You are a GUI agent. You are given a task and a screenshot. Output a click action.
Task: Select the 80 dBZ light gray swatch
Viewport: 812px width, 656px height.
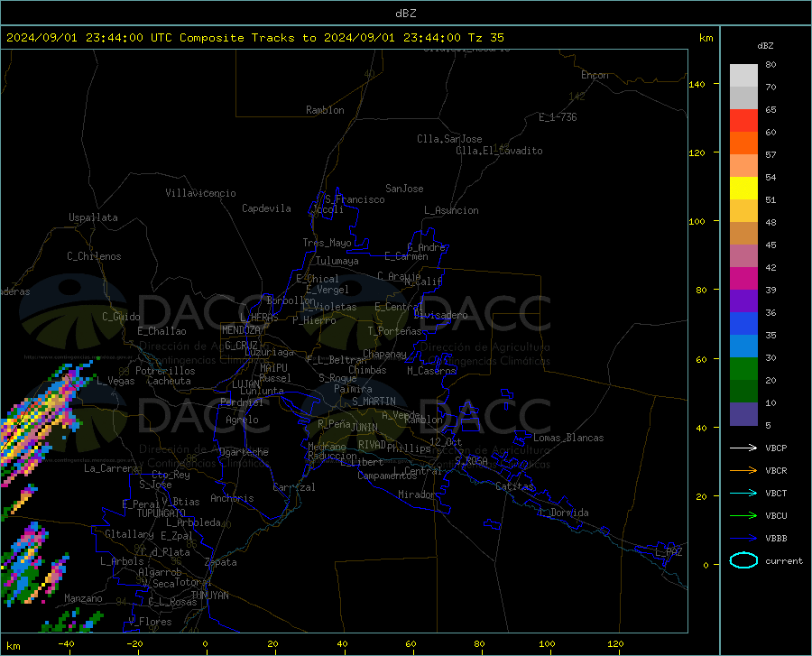click(x=743, y=75)
